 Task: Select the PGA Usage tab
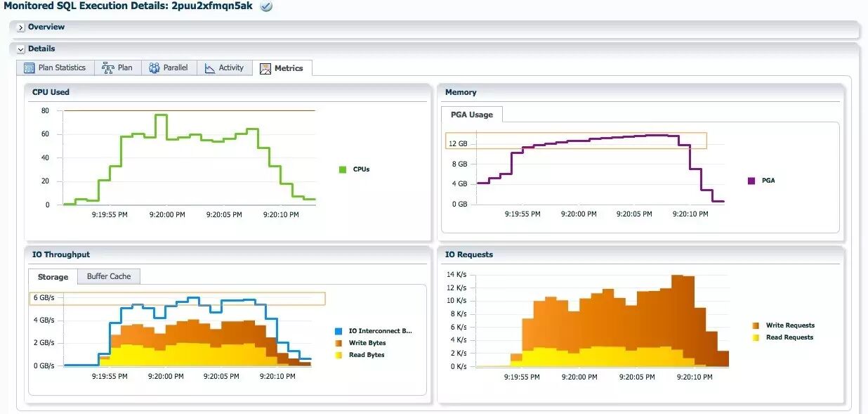pos(472,115)
